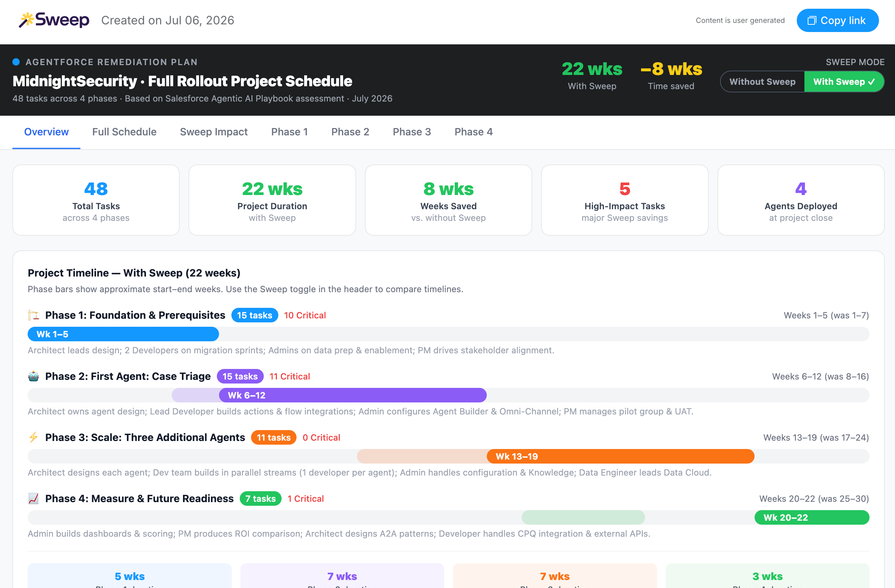Click the 48 Total Tasks card
The image size is (895, 588).
click(96, 200)
